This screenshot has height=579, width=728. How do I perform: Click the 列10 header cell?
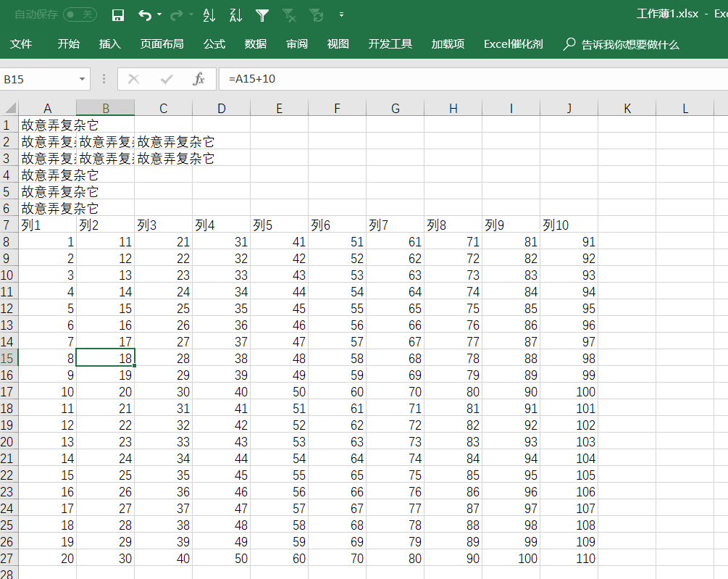pos(569,225)
